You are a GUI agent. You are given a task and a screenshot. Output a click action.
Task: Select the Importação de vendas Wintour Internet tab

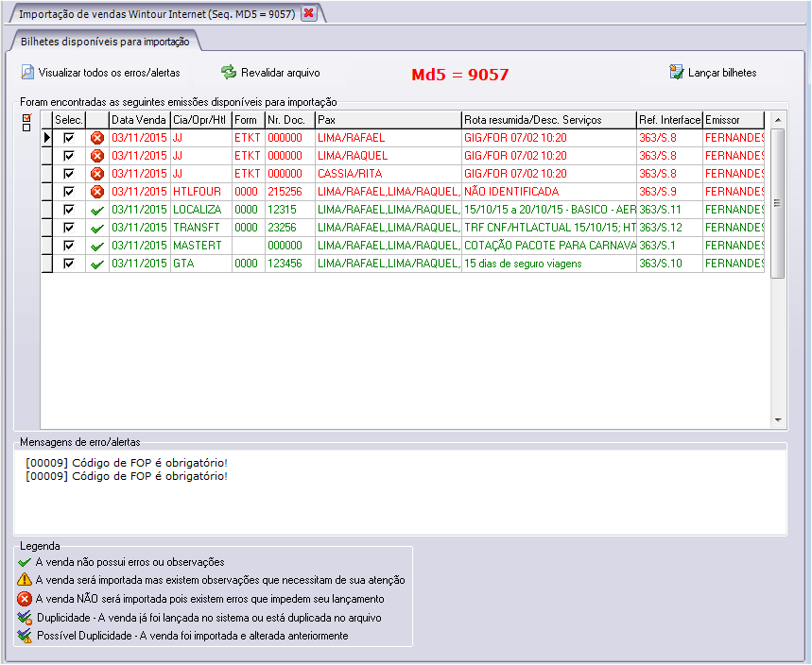pos(157,14)
